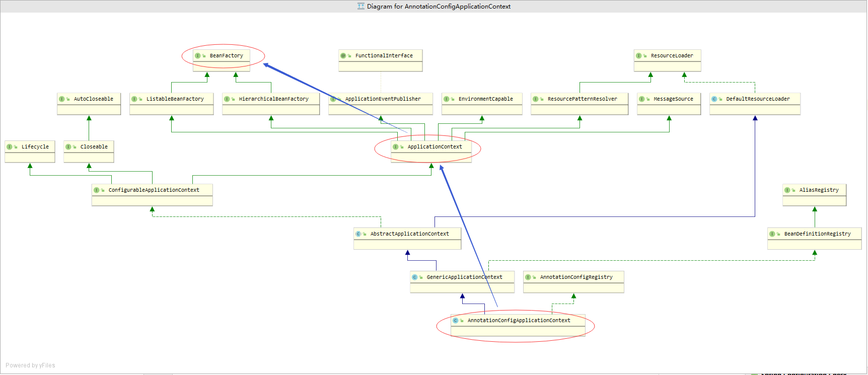The height and width of the screenshot is (375, 868).
Task: Select the AbstractApplicationContext node label
Action: [x=410, y=234]
